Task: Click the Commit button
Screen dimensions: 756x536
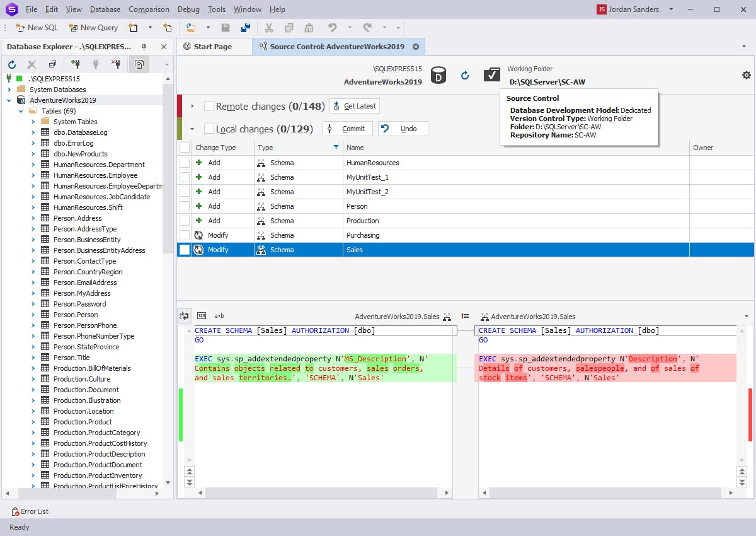Action: tap(347, 128)
